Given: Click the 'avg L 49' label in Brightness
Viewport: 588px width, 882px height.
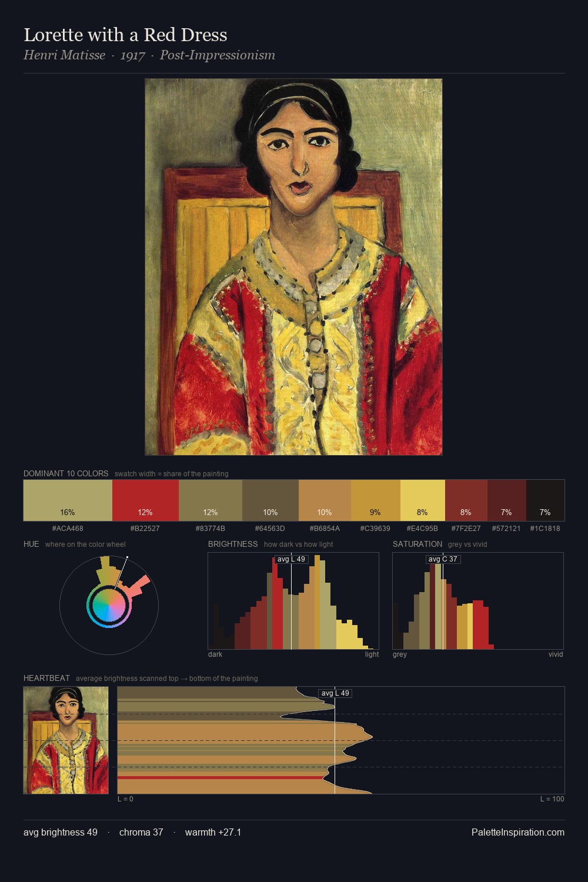Looking at the screenshot, I should tap(291, 559).
